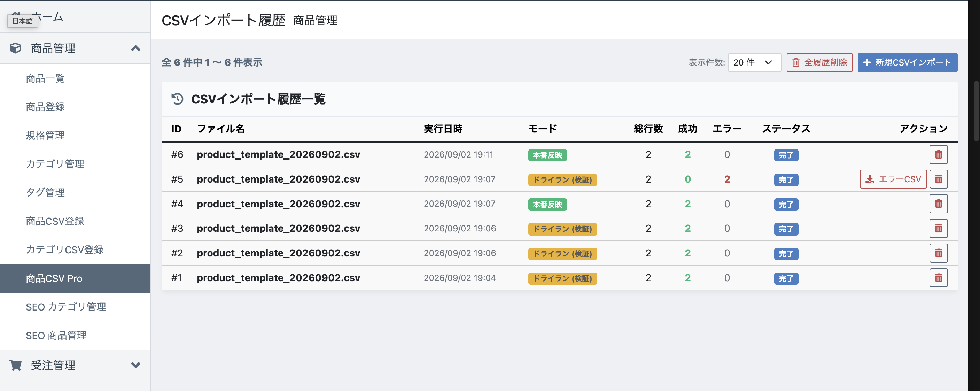This screenshot has height=391, width=980.
Task: Click the trash icon for entry #2
Action: (x=938, y=253)
